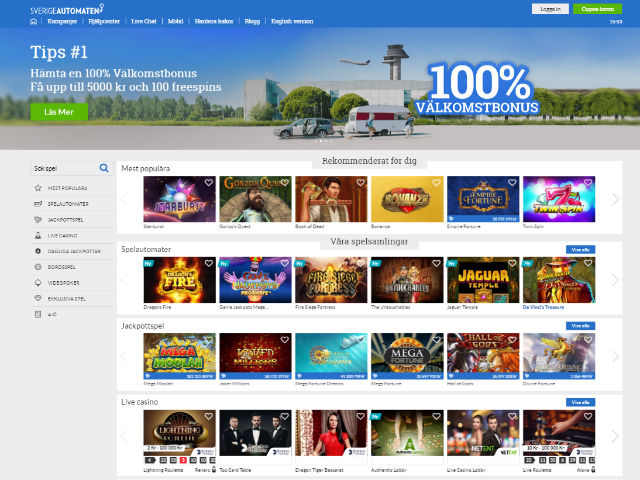Click Visa alla for Live casino
Image resolution: width=640 pixels, height=480 pixels.
click(580, 402)
